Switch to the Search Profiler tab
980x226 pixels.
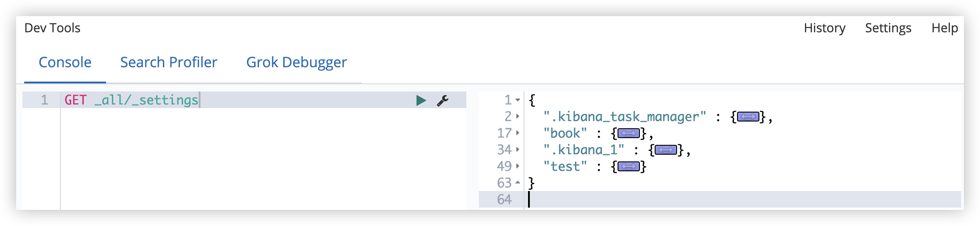[169, 62]
